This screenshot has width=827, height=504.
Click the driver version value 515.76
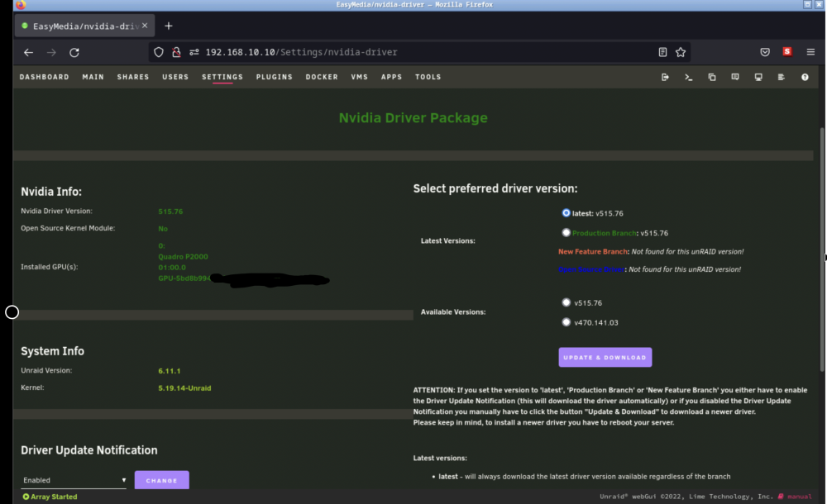pyautogui.click(x=170, y=212)
